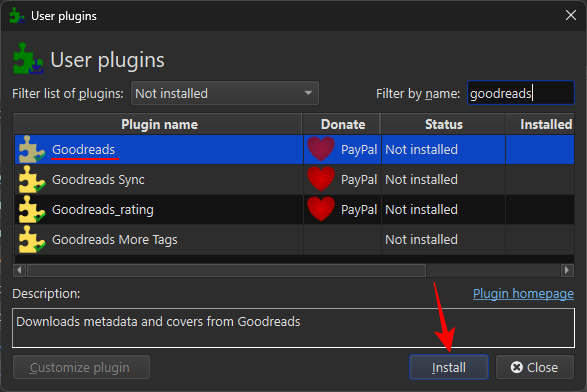Click the Customize plugin button
The width and height of the screenshot is (587, 392).
(81, 367)
